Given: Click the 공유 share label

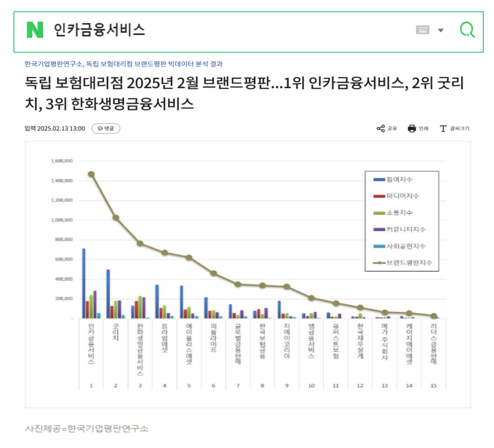Looking at the screenshot, I should (x=392, y=128).
